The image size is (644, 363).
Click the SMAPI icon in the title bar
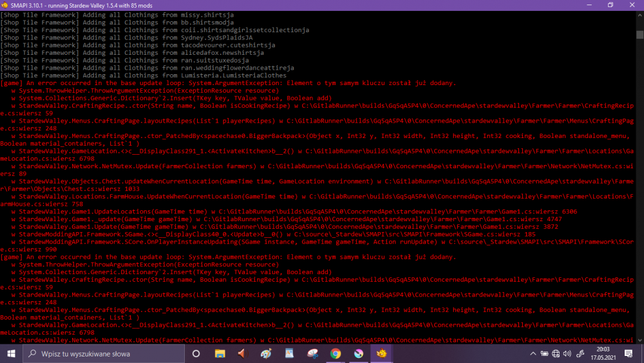click(6, 5)
